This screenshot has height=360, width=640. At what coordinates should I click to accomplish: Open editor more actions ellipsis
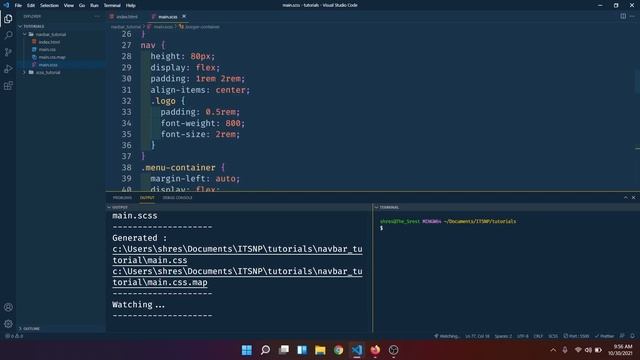(x=632, y=16)
